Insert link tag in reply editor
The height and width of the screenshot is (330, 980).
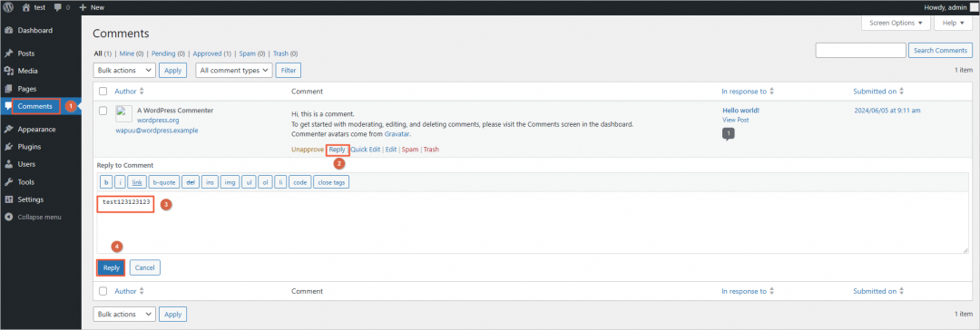tap(136, 182)
